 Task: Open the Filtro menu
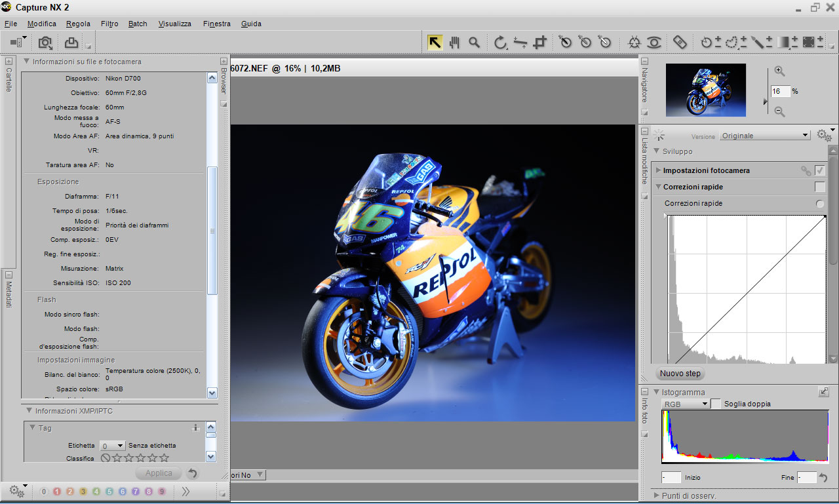pyautogui.click(x=109, y=24)
